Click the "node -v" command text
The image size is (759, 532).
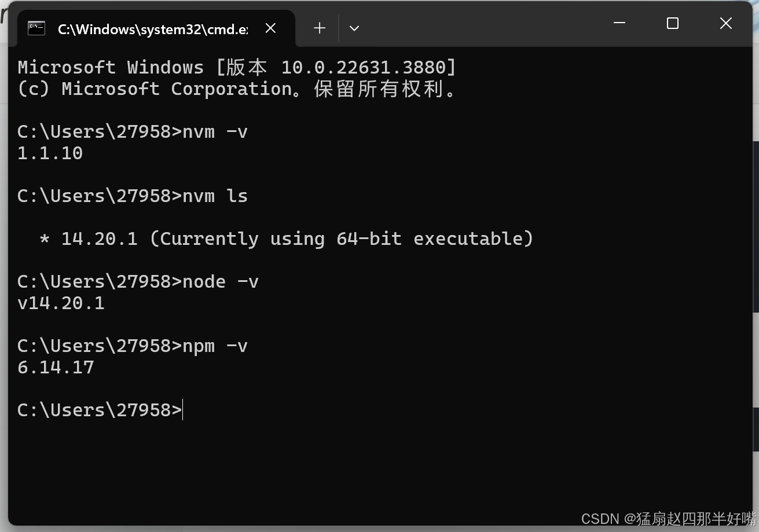click(x=221, y=282)
